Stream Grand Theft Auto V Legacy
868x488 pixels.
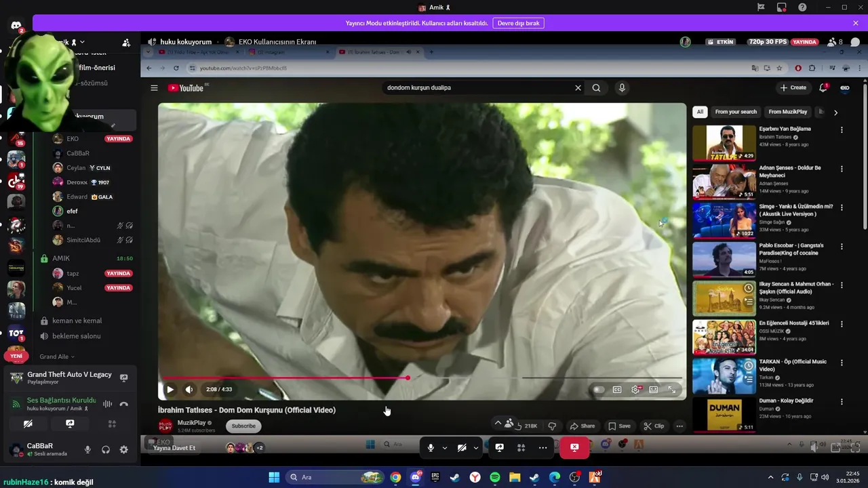point(123,378)
